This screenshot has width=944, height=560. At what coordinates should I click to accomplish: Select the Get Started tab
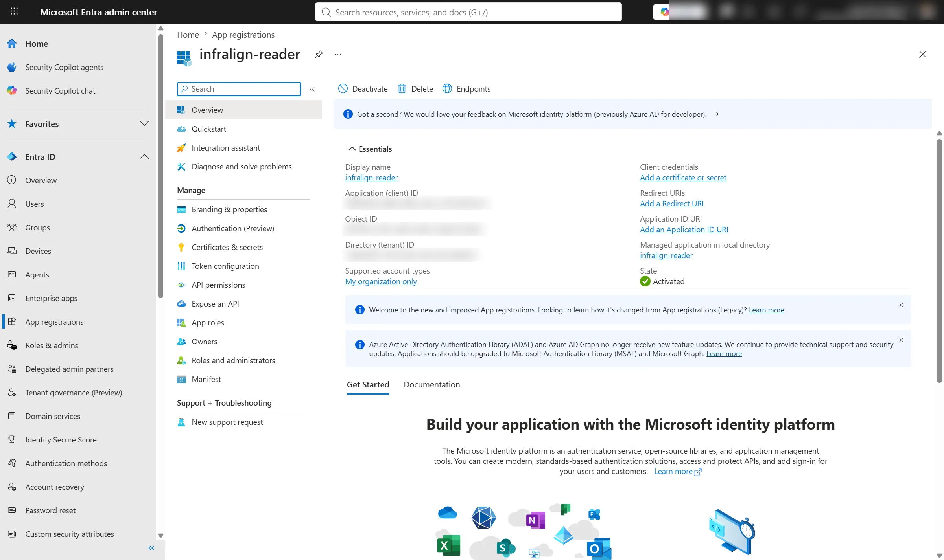(x=368, y=385)
